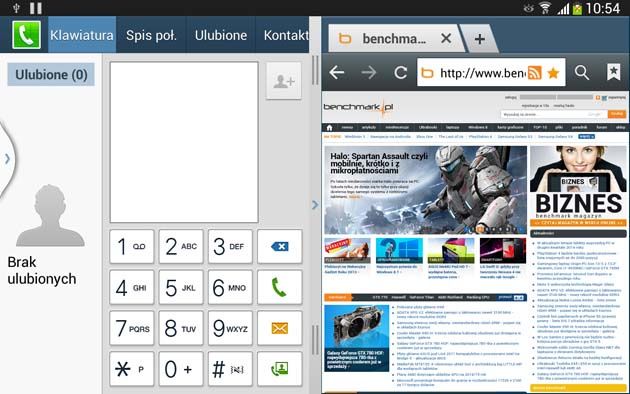This screenshot has height=394, width=630.
Task: Go back in the browser
Action: point(337,73)
